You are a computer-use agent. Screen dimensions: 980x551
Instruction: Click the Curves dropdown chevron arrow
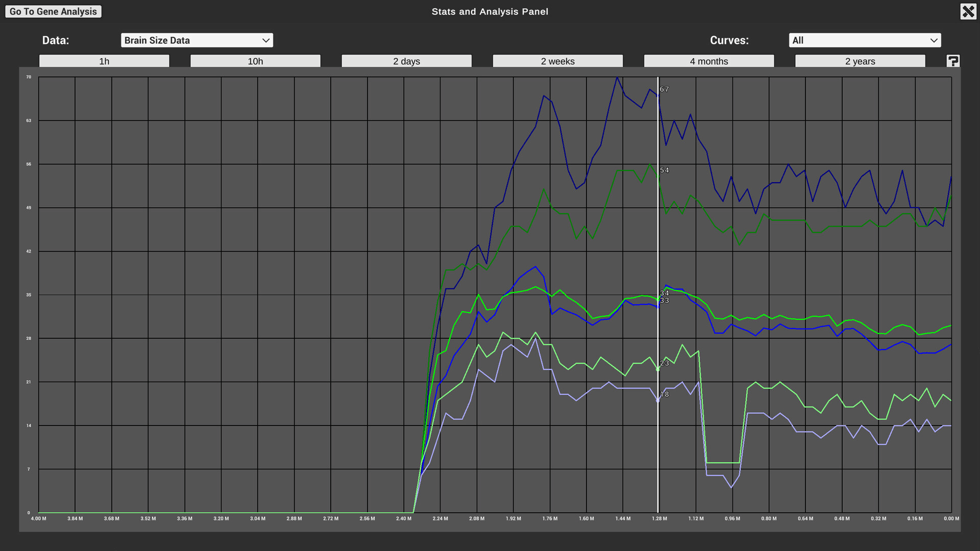pos(934,40)
